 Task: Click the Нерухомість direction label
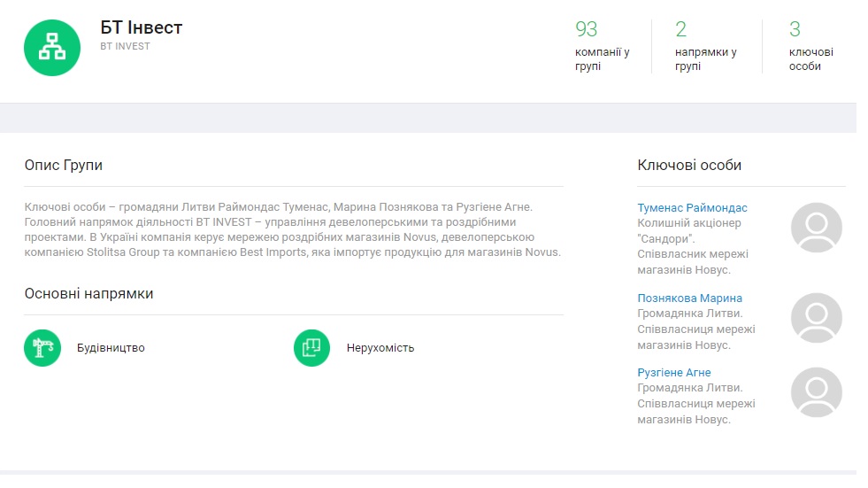pyautogui.click(x=380, y=348)
